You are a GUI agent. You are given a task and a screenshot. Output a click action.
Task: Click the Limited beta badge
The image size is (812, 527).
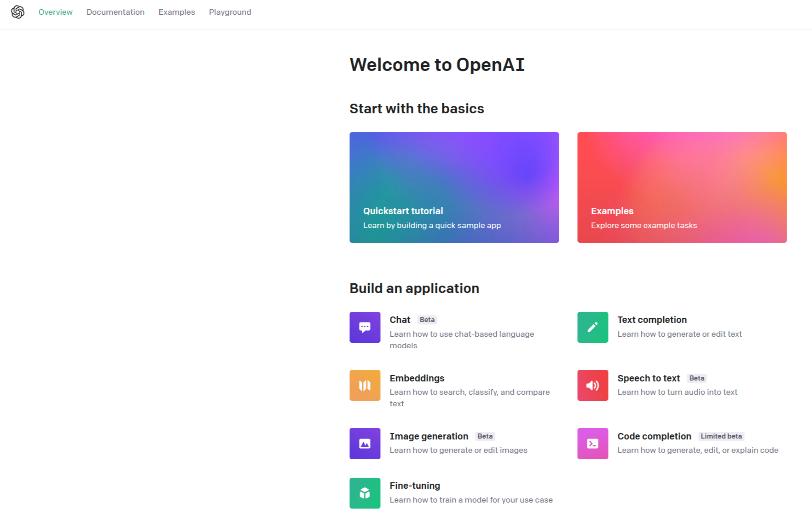pyautogui.click(x=721, y=436)
